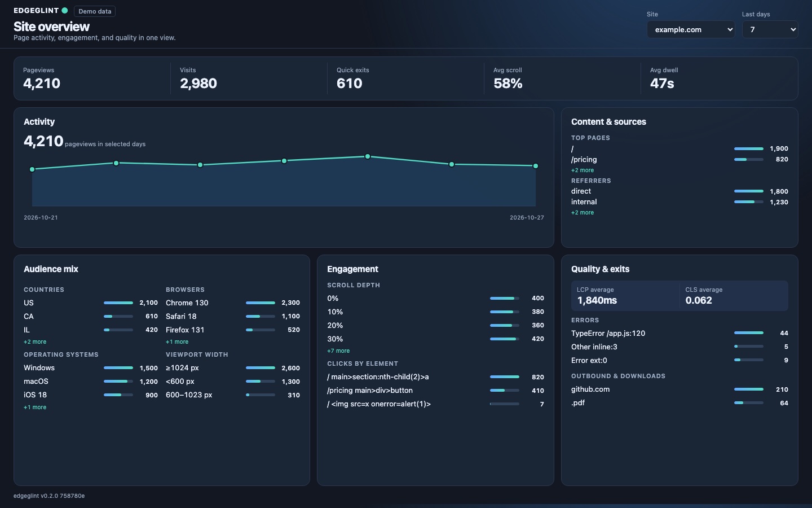The height and width of the screenshot is (508, 812).
Task: Select the 10% scroll depth row
Action: pyautogui.click(x=435, y=312)
